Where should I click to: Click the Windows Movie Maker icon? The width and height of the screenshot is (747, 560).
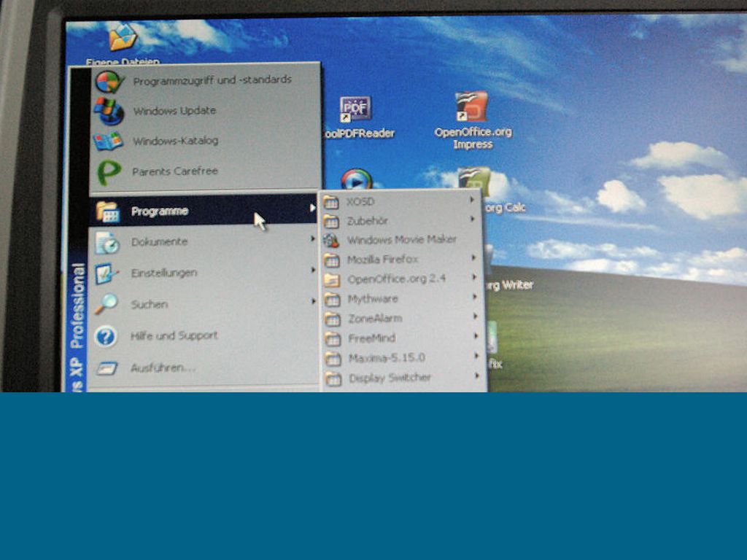[x=332, y=240]
